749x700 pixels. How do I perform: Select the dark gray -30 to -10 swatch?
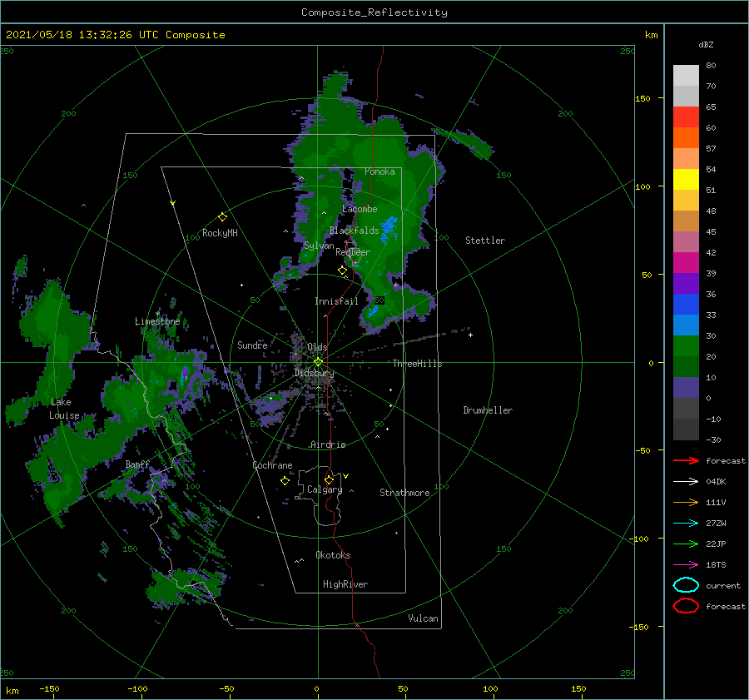(686, 429)
